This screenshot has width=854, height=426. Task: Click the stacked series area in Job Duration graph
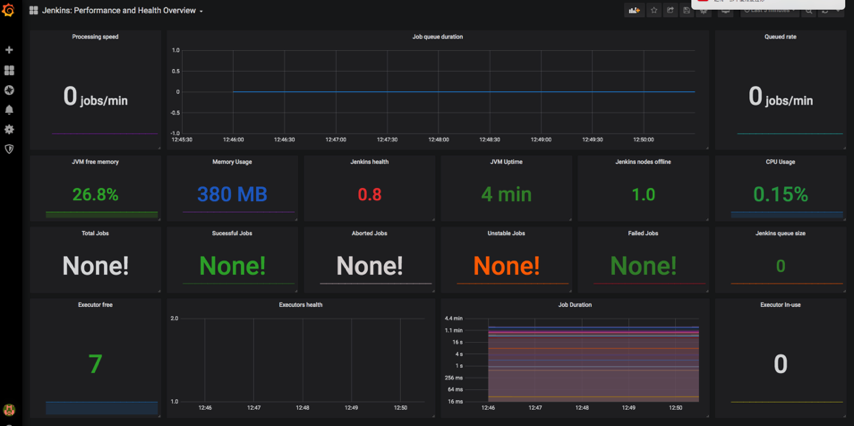(593, 365)
